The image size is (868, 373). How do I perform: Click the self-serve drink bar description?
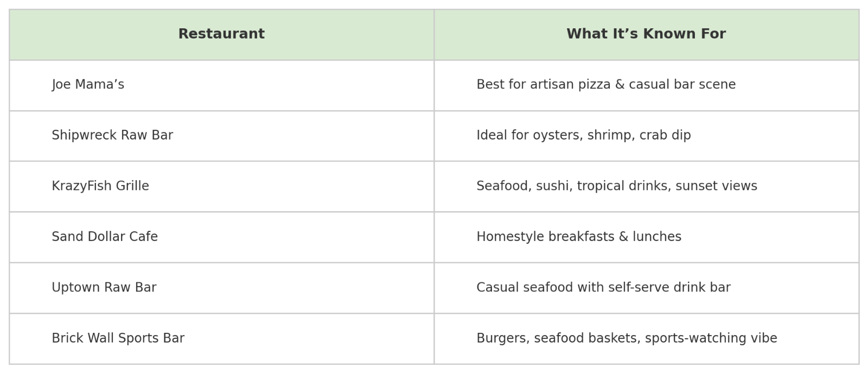pos(603,288)
